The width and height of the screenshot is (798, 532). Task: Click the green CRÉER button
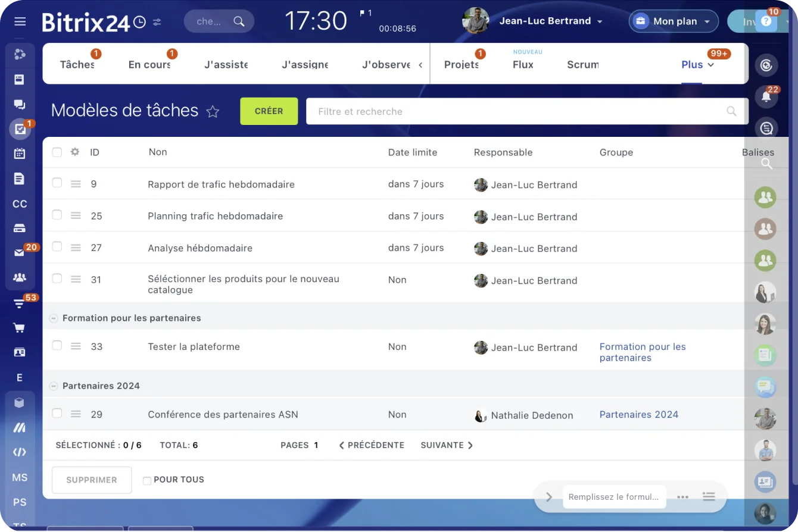coord(269,111)
